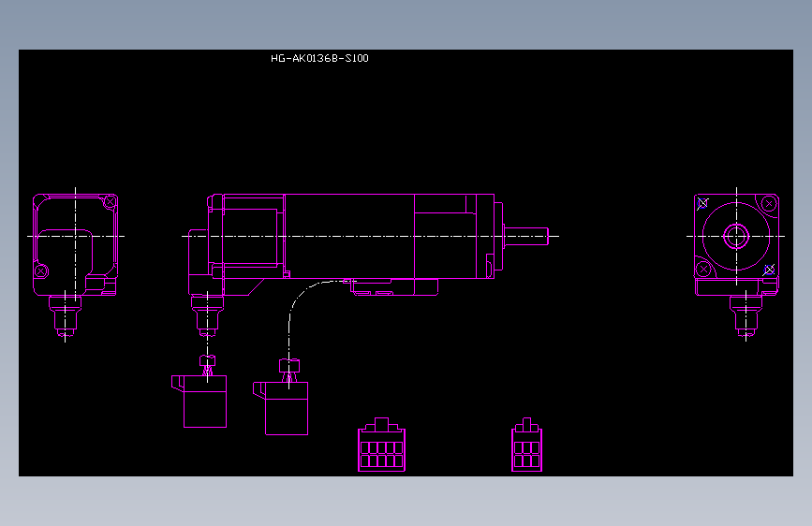Click the motor output shaft in side view

525,236
